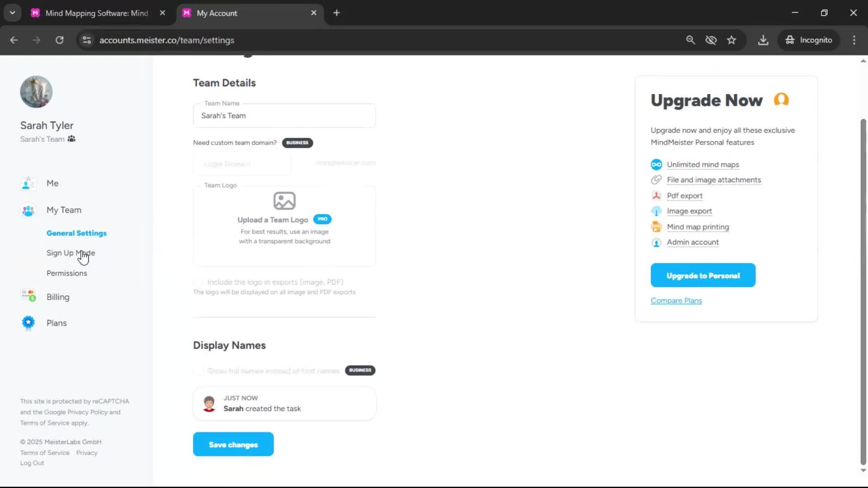Click the team icon beside Sarah's Team
The width and height of the screenshot is (868, 488).
coord(71,139)
